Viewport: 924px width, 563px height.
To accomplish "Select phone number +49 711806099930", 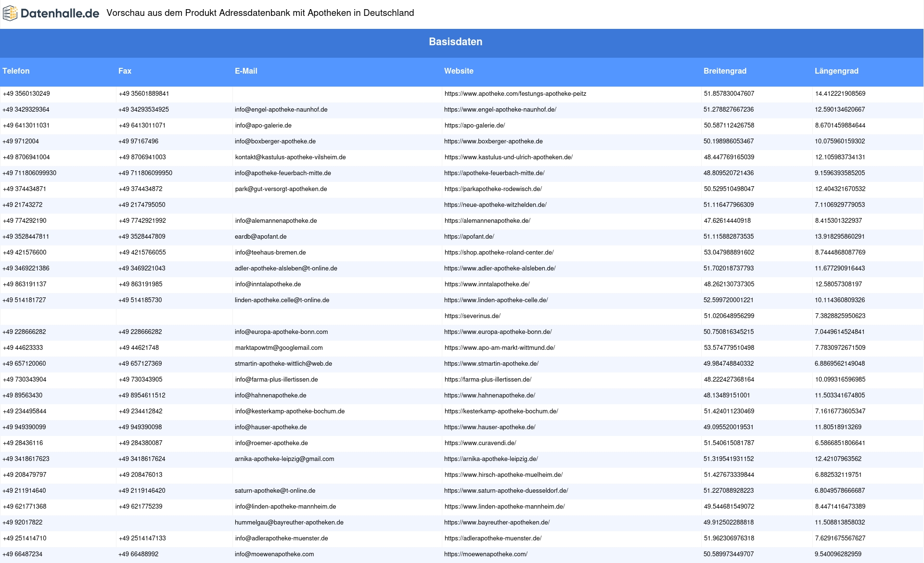I will point(29,173).
